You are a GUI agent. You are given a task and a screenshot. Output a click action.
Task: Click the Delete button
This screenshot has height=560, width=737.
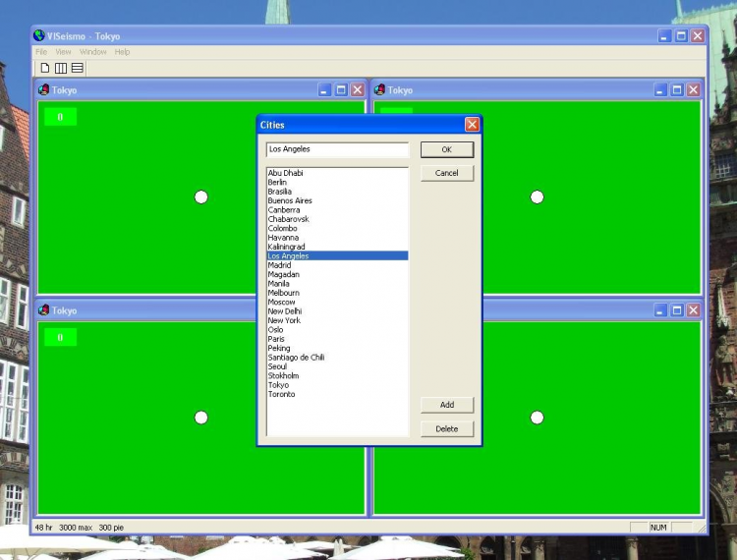447,428
